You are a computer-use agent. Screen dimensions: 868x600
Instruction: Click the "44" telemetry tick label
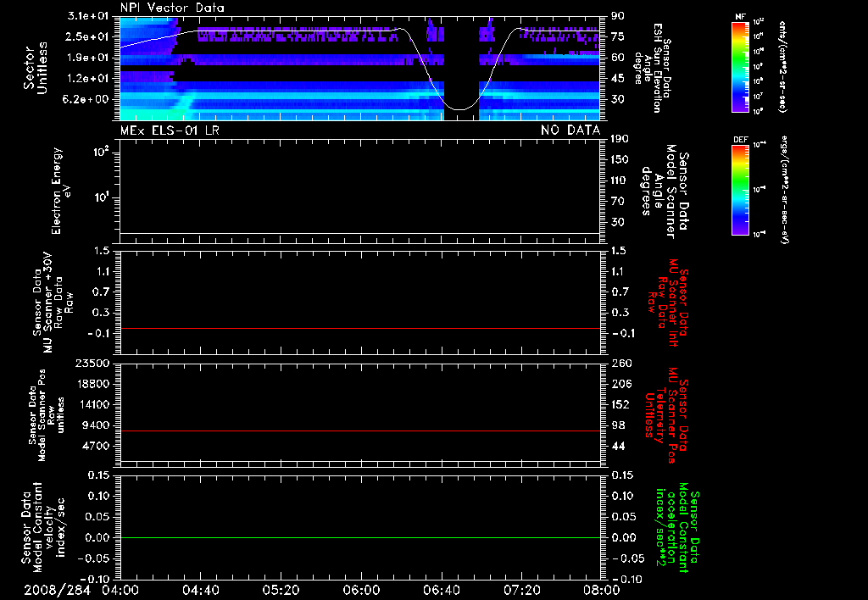pyautogui.click(x=618, y=446)
